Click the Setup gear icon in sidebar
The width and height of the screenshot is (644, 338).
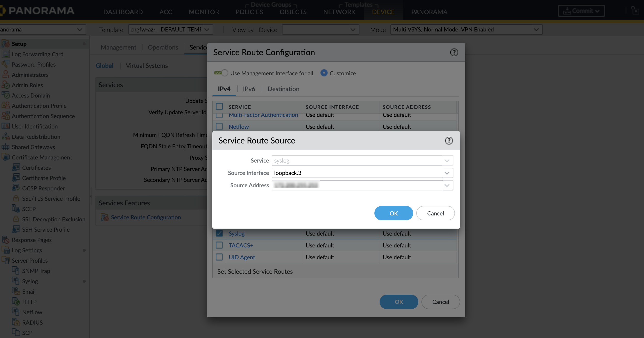click(x=6, y=44)
